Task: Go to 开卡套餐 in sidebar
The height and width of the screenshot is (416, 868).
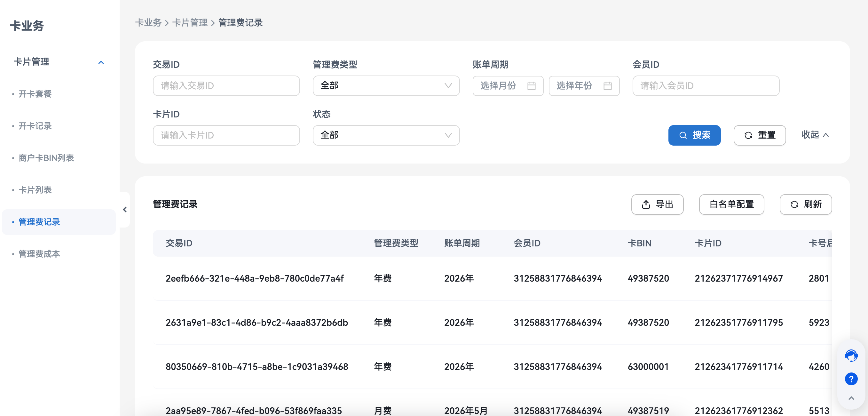Action: click(x=35, y=94)
